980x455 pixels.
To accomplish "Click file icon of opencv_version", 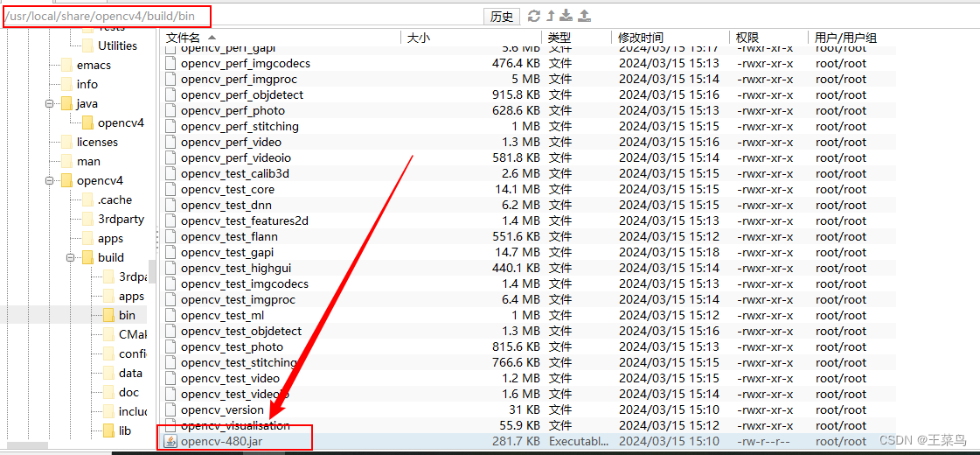I will tap(170, 409).
